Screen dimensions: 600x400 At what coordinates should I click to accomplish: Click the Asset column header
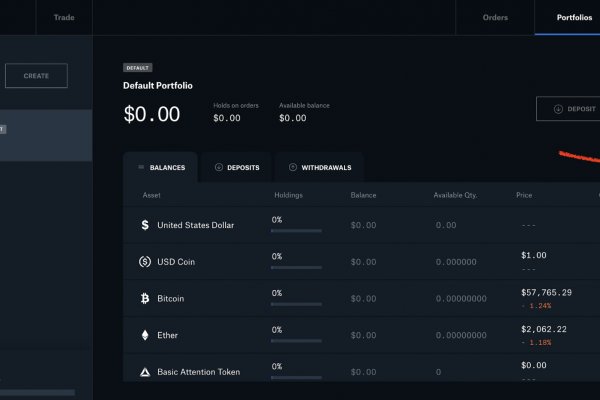click(152, 195)
